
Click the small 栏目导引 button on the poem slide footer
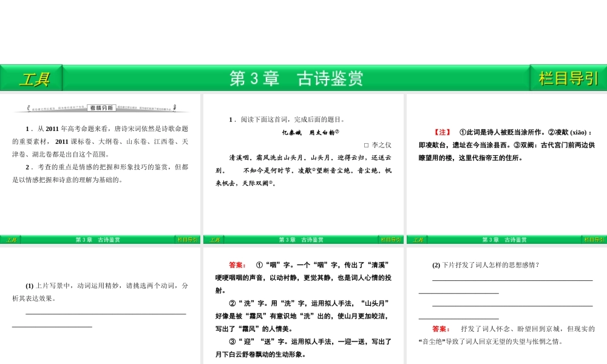(390, 240)
